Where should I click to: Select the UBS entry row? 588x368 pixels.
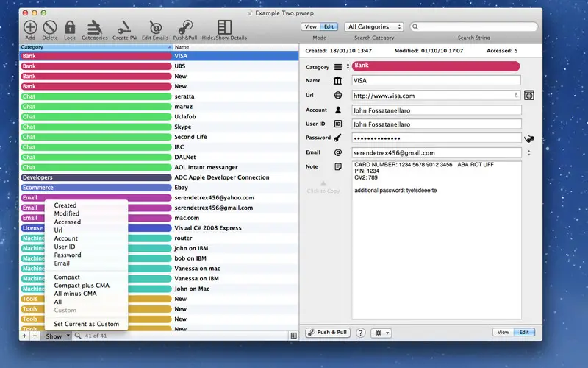pos(159,66)
